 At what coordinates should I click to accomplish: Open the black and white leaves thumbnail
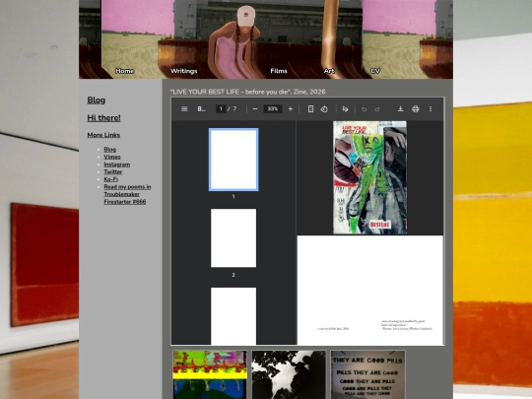[289, 374]
